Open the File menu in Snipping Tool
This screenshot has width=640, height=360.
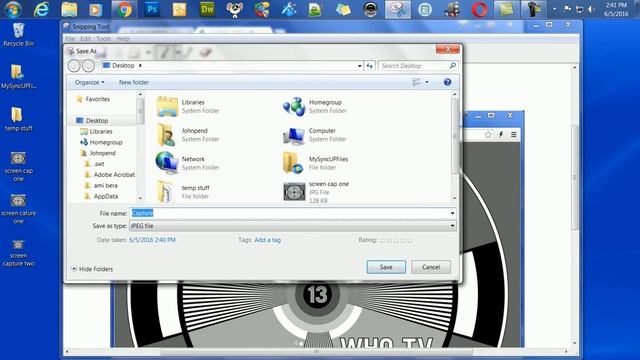[x=70, y=39]
